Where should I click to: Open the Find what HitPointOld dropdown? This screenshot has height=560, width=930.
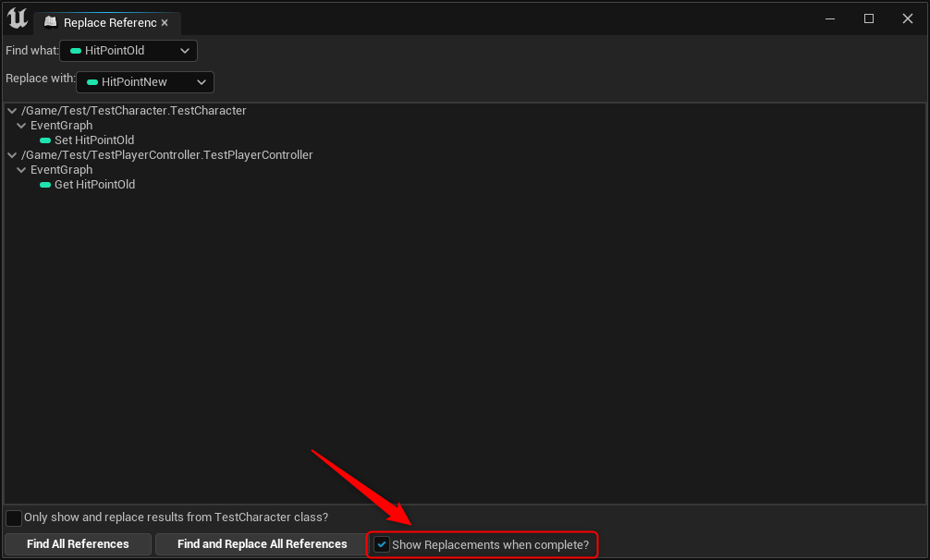pos(128,51)
